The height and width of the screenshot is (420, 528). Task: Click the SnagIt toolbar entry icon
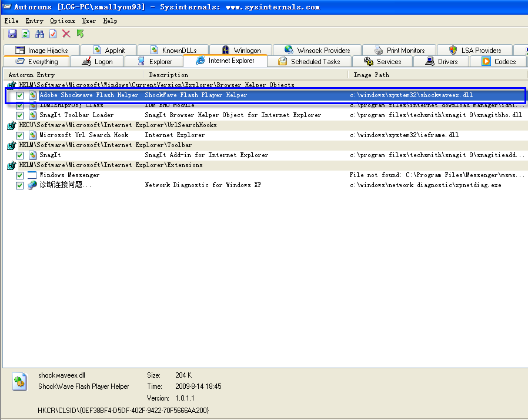[x=32, y=155]
